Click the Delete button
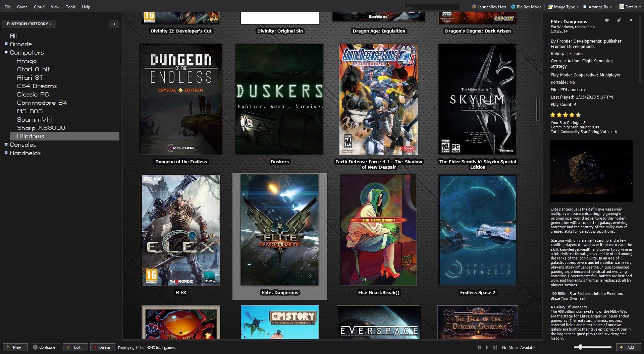The width and height of the screenshot is (644, 354). (x=102, y=347)
